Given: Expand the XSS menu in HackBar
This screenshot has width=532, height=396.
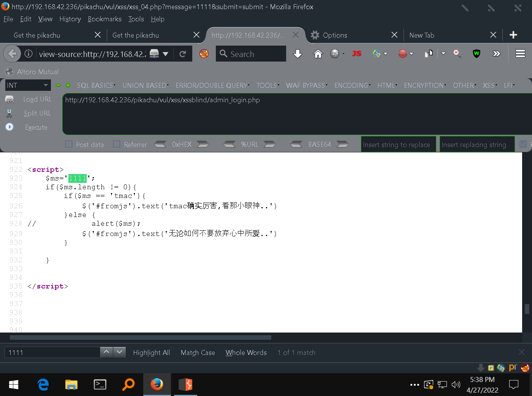Looking at the screenshot, I should [x=490, y=86].
